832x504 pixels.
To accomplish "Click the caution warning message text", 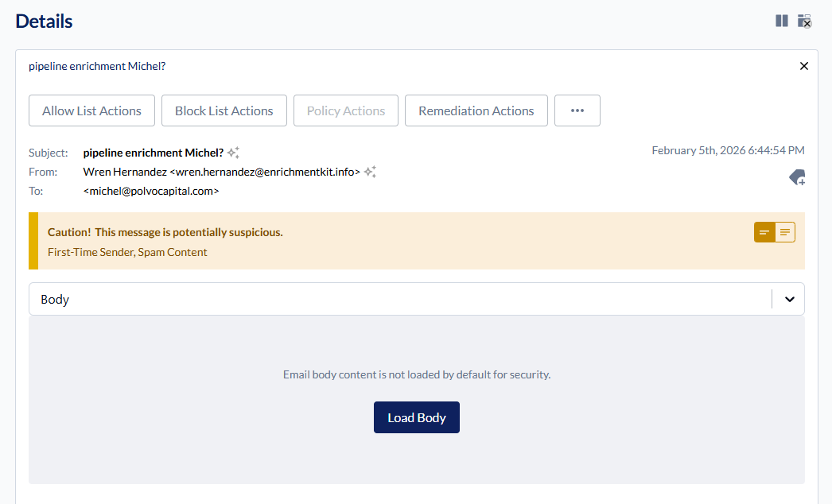I will click(165, 232).
